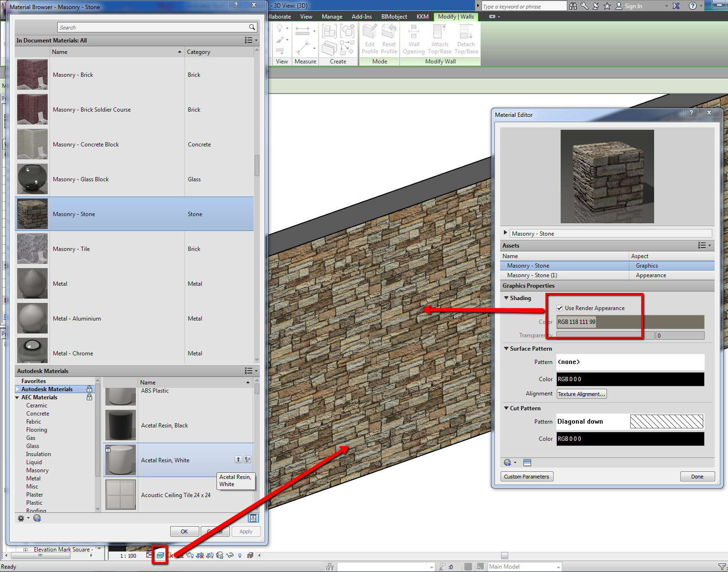Screen dimensions: 728x572
Task: Collapse the Surface Pattern section
Action: [506, 349]
